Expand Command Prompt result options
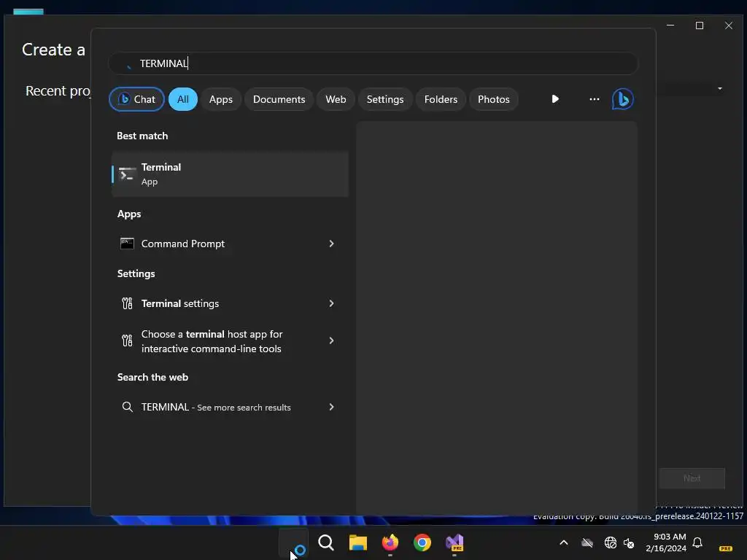The image size is (747, 560). click(332, 244)
